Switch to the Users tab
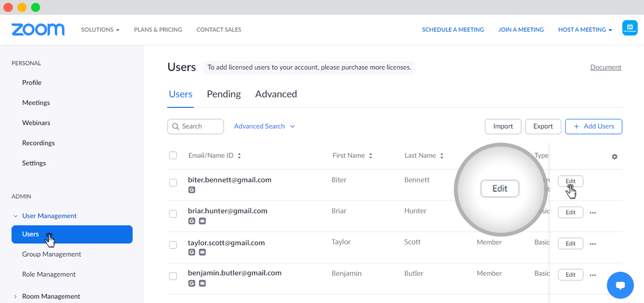Viewport: 644px width, 303px height. pyautogui.click(x=181, y=94)
